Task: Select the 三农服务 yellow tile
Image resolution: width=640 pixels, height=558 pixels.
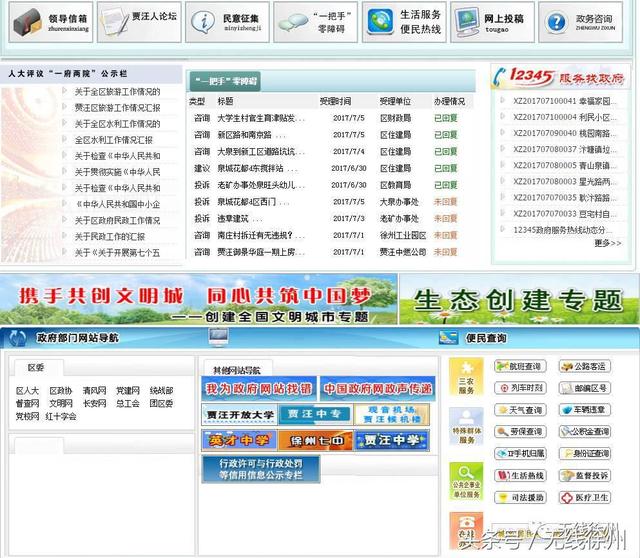Action: point(466,377)
